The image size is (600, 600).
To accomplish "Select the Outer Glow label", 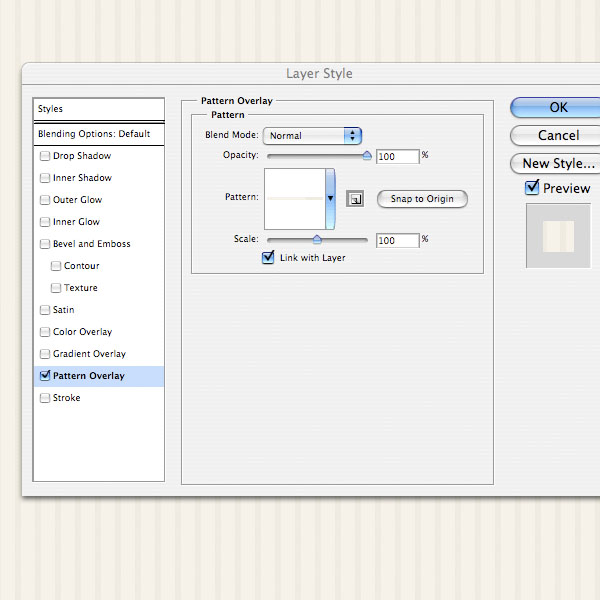I will (x=77, y=200).
